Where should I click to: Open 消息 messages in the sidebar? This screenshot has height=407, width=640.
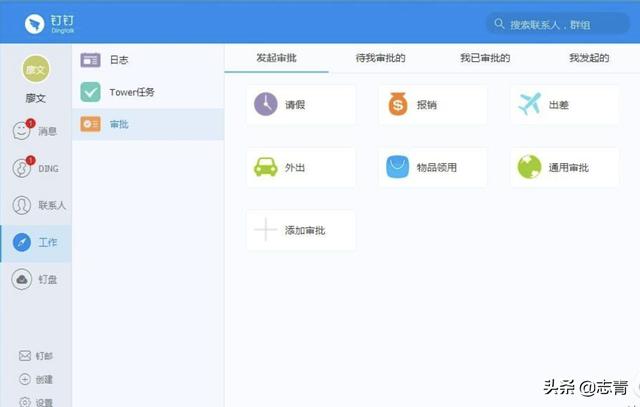pyautogui.click(x=35, y=131)
